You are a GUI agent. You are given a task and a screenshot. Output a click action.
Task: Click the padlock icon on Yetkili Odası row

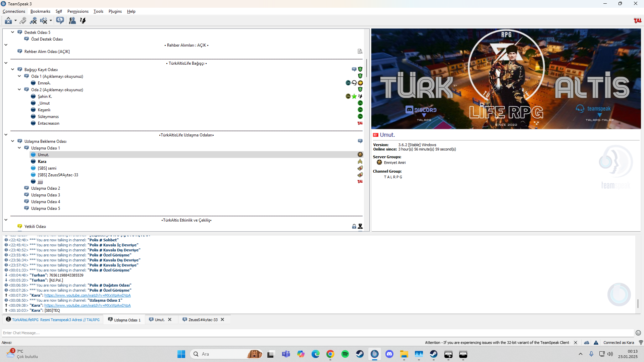[x=354, y=226]
